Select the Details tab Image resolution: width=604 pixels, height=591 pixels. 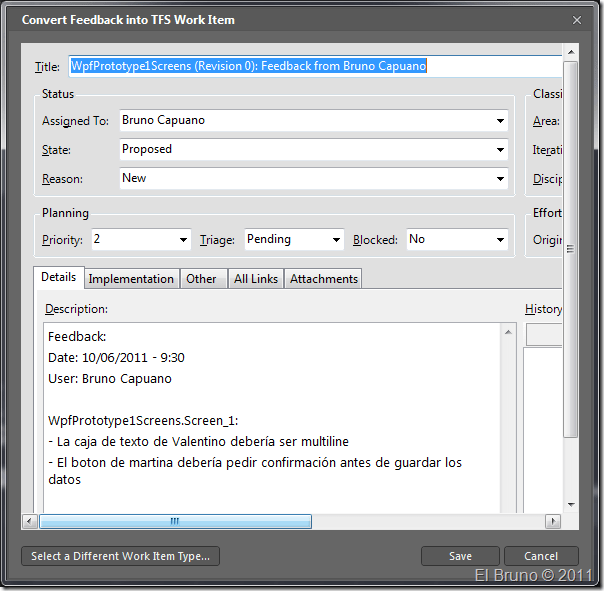(58, 278)
